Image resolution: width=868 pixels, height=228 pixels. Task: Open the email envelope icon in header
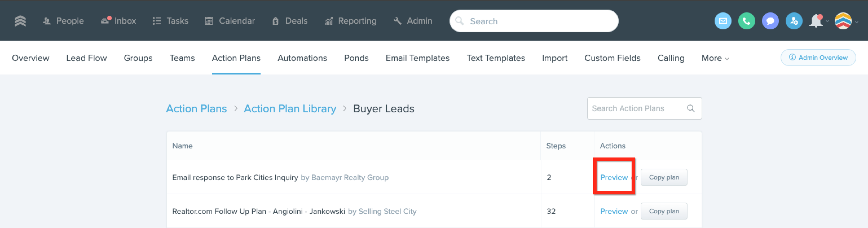722,21
